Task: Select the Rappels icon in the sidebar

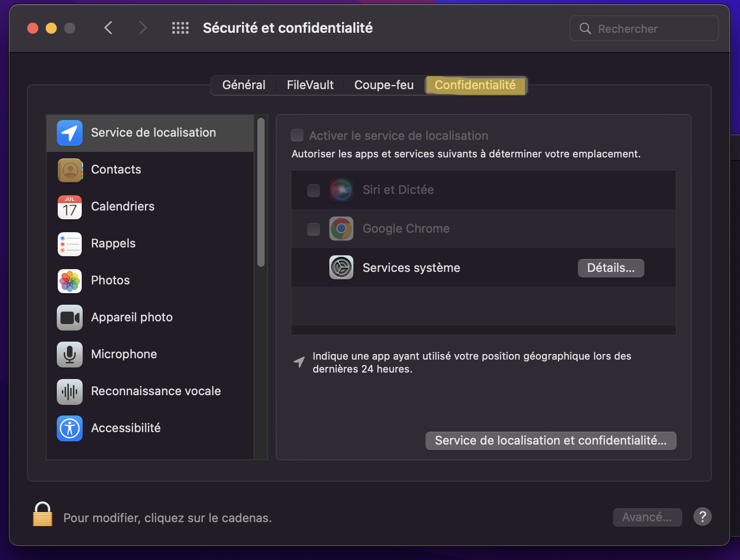Action: coord(69,244)
